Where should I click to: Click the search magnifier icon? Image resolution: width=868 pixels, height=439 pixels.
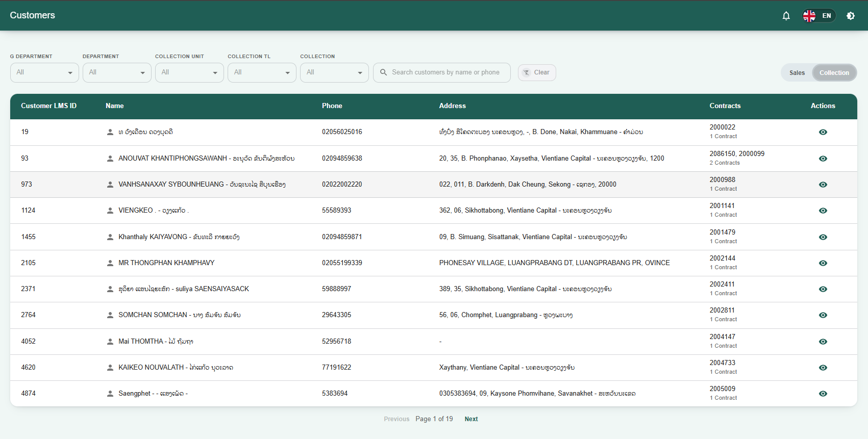[x=384, y=72]
